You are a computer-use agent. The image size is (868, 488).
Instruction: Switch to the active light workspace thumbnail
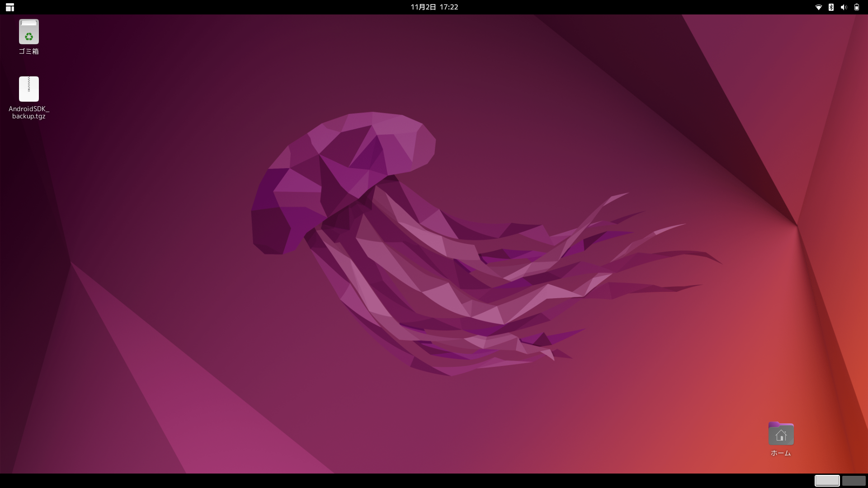click(827, 481)
